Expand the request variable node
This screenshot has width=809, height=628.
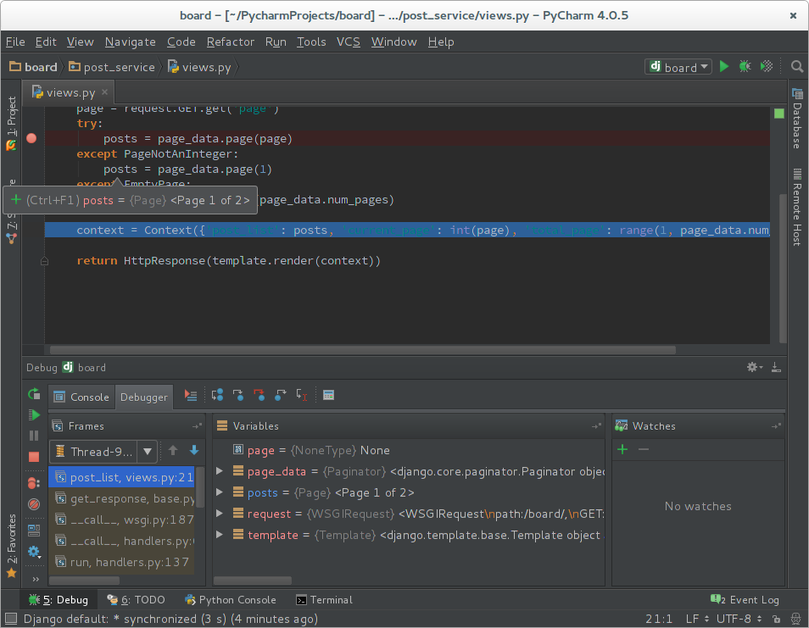coord(219,513)
